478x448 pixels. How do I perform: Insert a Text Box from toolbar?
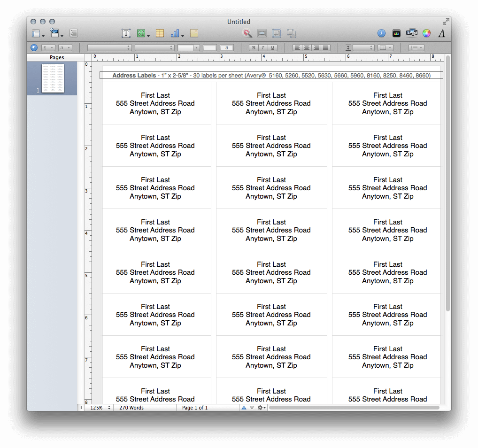[126, 33]
